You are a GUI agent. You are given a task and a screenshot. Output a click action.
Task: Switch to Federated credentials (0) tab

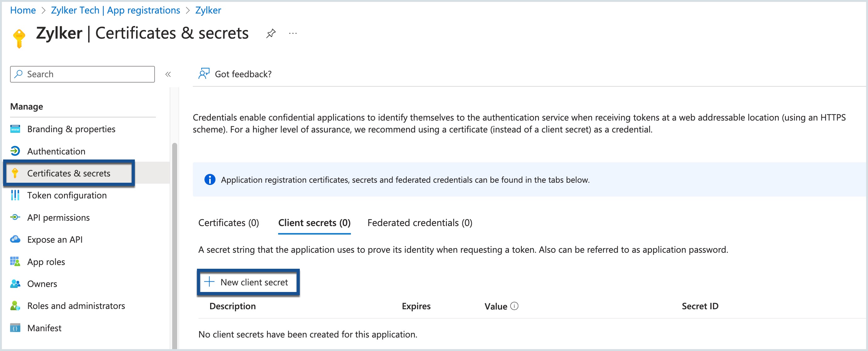[420, 223]
